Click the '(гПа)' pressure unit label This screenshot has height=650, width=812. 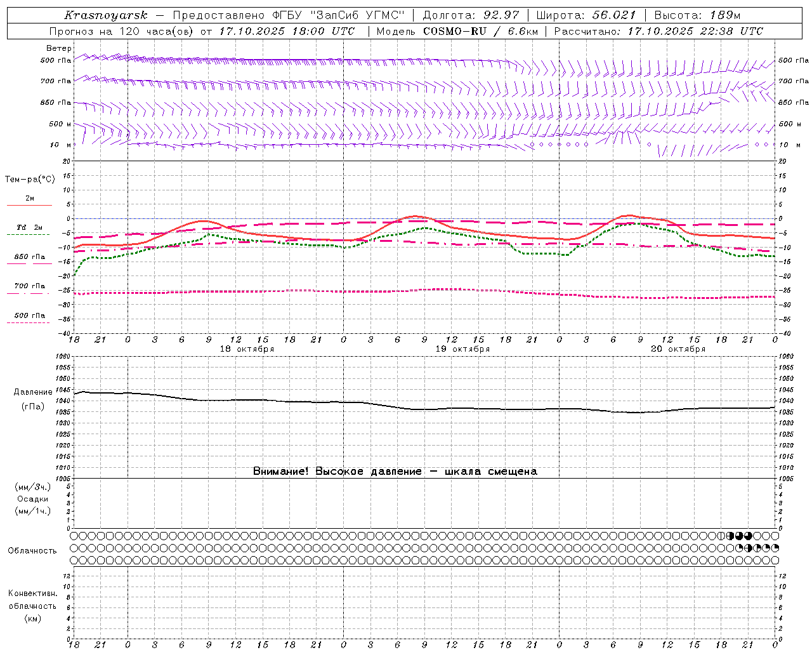coord(33,407)
